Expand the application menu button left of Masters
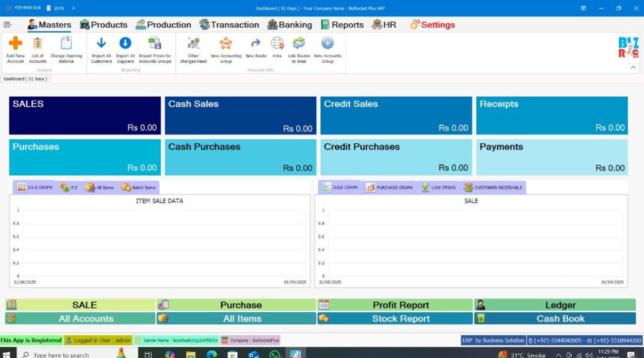644x358 pixels. coord(8,24)
